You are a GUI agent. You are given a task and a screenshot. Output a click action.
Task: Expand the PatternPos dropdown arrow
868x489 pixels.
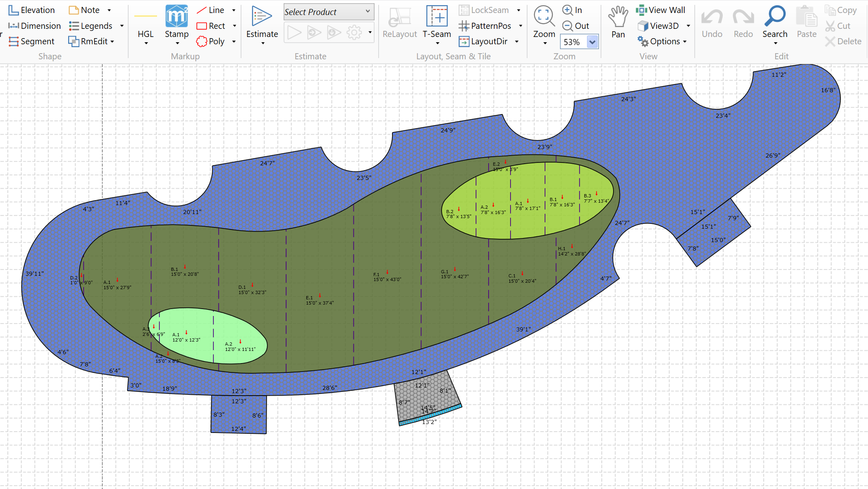pos(521,26)
